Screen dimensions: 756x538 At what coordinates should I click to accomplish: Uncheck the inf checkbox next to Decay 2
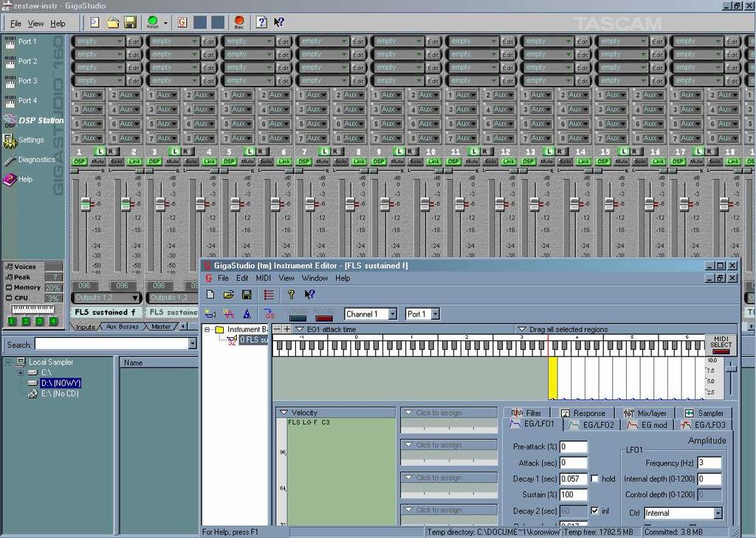pyautogui.click(x=594, y=511)
